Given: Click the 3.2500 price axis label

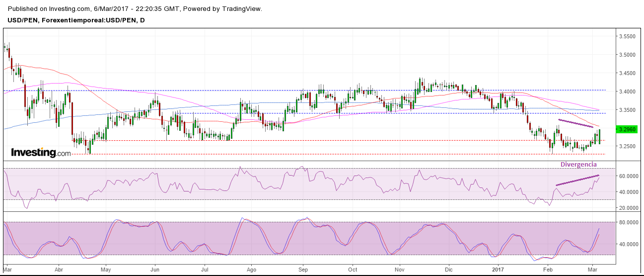Looking at the screenshot, I should point(628,146).
